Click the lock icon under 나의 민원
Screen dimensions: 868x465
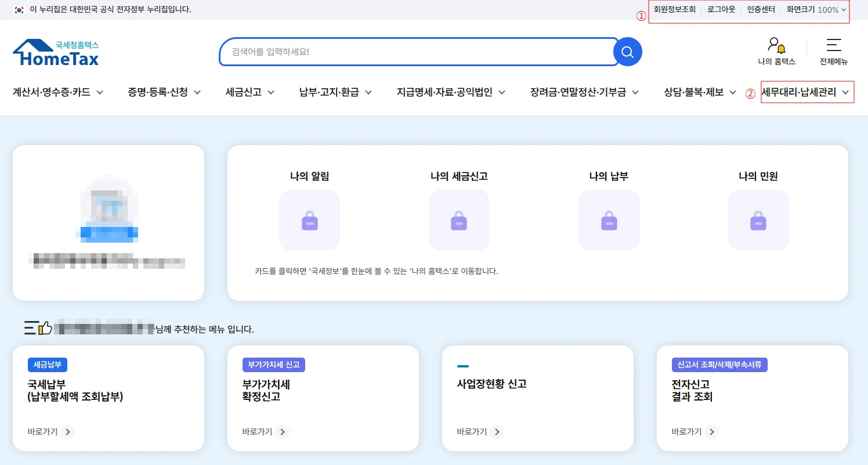(758, 221)
